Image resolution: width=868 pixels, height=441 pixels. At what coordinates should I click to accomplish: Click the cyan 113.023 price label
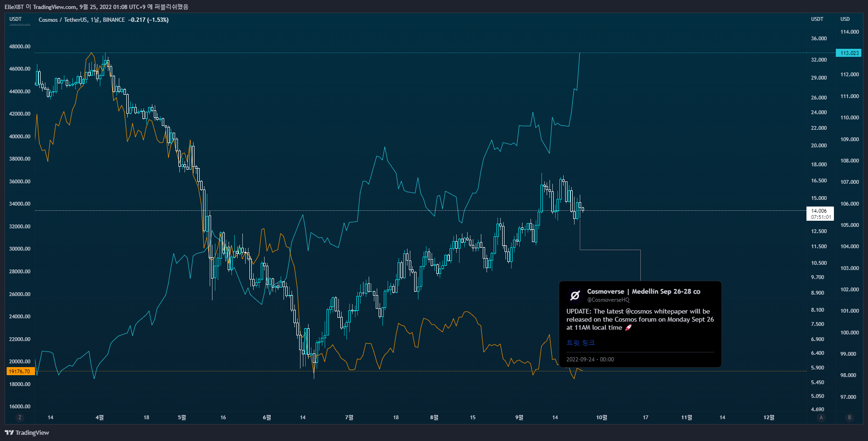pyautogui.click(x=849, y=53)
